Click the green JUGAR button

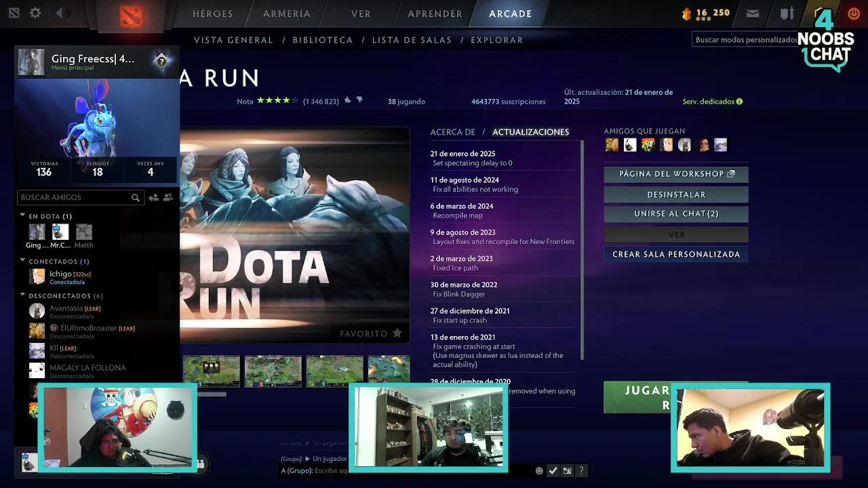click(637, 396)
